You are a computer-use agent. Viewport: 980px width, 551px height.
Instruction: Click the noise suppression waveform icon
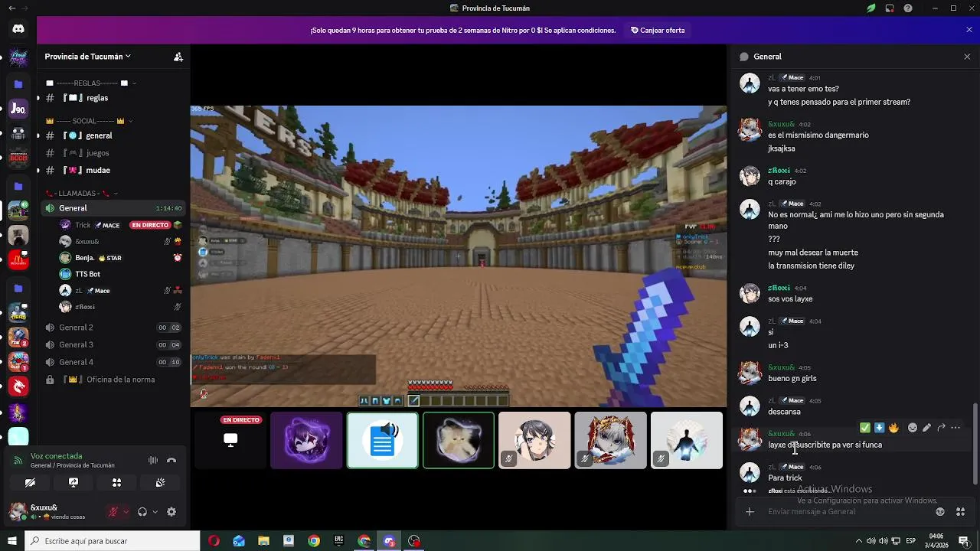[153, 460]
